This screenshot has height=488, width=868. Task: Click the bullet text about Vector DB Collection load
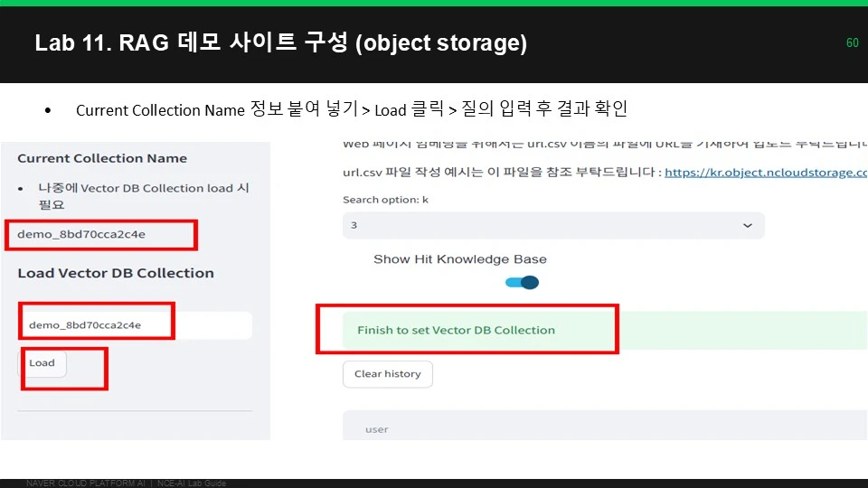144,196
